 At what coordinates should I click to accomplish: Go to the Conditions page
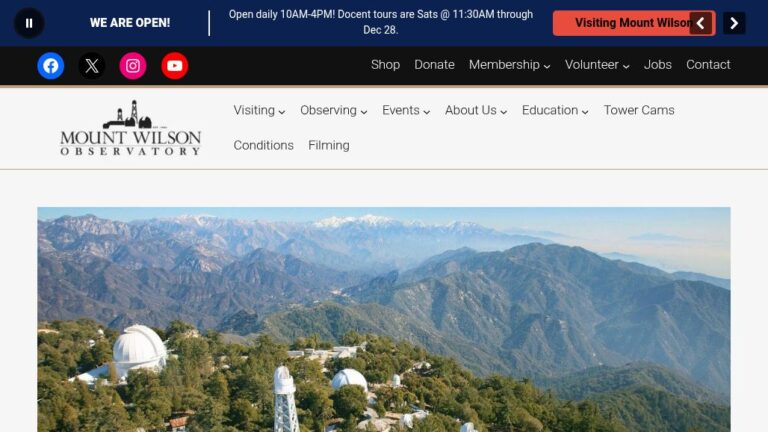pos(264,145)
